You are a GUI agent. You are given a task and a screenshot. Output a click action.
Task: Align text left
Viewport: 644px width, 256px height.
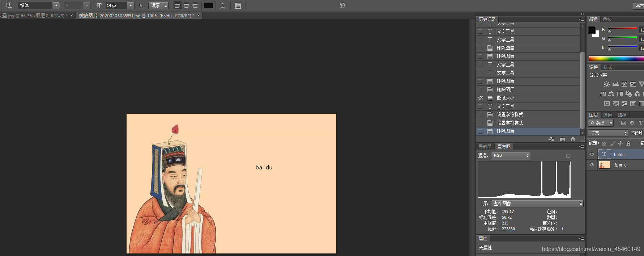(x=177, y=5)
